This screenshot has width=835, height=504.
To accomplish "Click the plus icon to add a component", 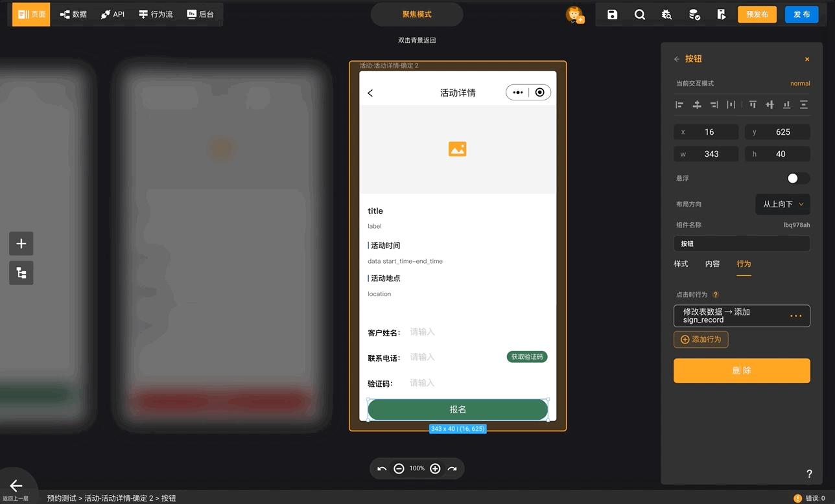I will pyautogui.click(x=21, y=244).
